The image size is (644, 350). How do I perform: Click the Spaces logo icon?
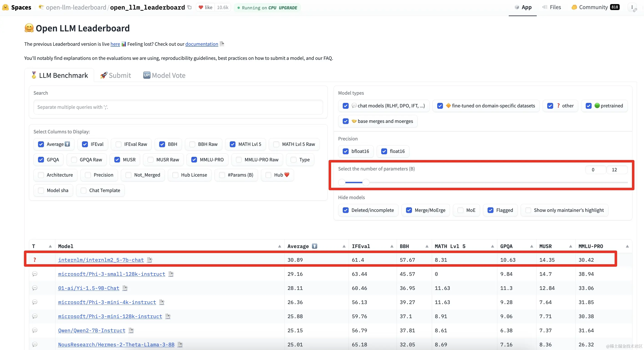pos(5,7)
